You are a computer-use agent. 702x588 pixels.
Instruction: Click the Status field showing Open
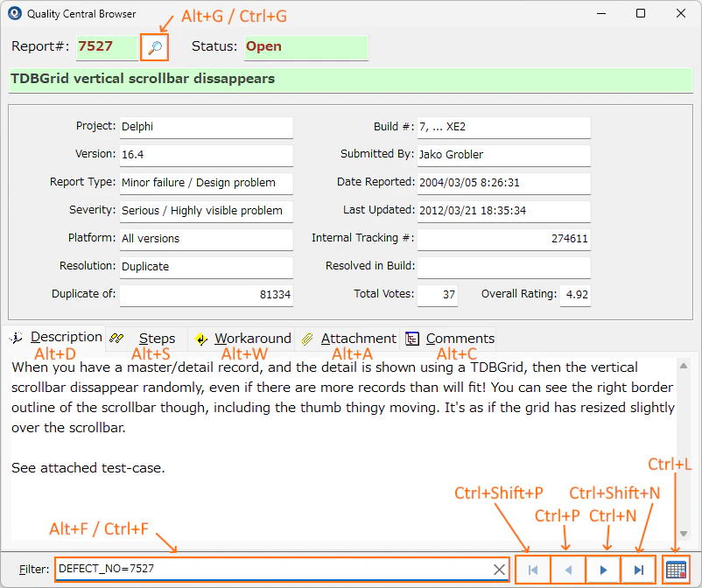point(306,47)
